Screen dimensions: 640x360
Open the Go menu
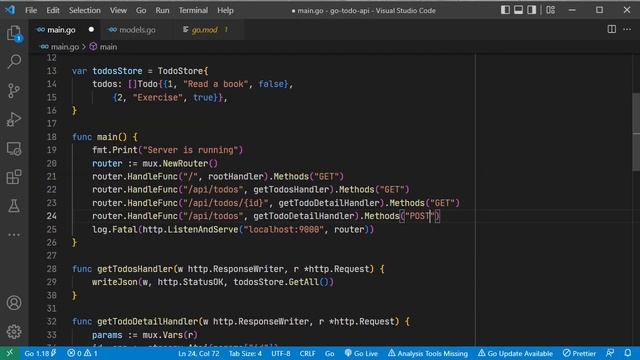coord(141,11)
